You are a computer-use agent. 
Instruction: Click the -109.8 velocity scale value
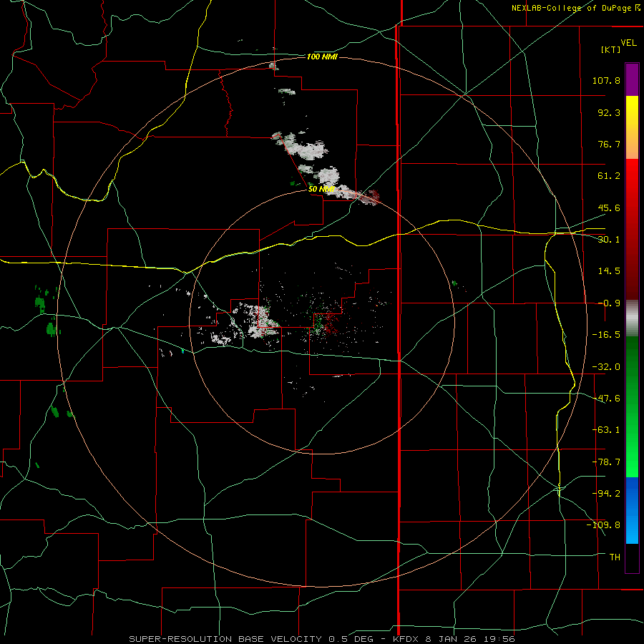pos(603,525)
